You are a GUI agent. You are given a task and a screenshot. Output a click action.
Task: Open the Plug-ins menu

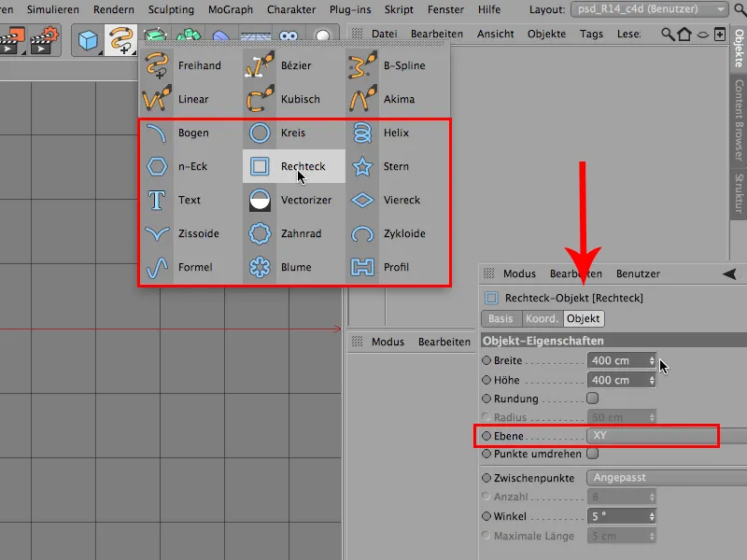(x=350, y=9)
